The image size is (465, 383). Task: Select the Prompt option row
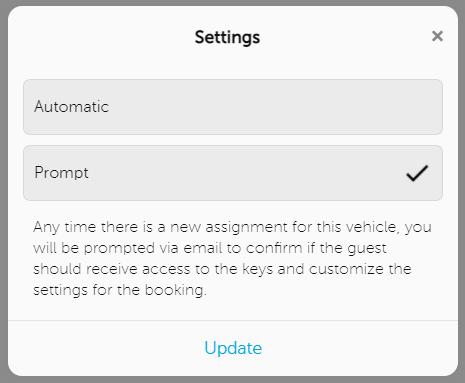pyautogui.click(x=233, y=173)
